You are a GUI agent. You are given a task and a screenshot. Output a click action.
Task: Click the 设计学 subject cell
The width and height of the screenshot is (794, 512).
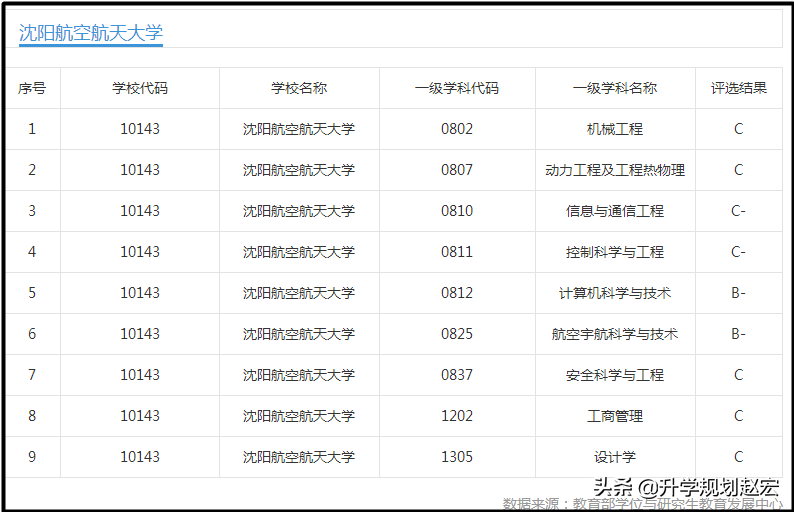[x=615, y=457]
